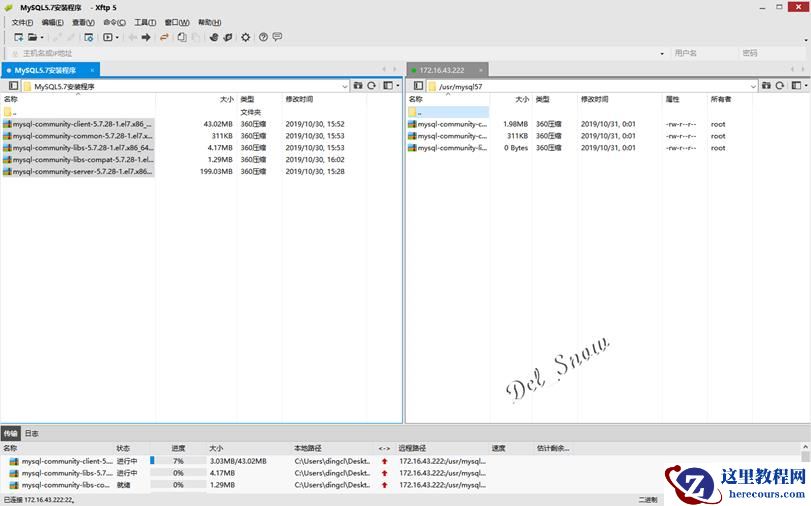Click the Xshell bird icon in toolbar
811x506 pixels.
tap(214, 37)
